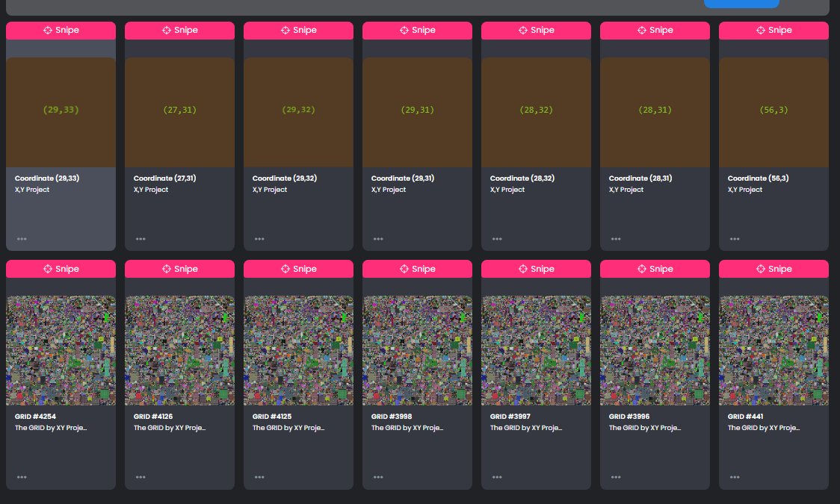Show ellipsis menu for GRID #3998

(379, 477)
